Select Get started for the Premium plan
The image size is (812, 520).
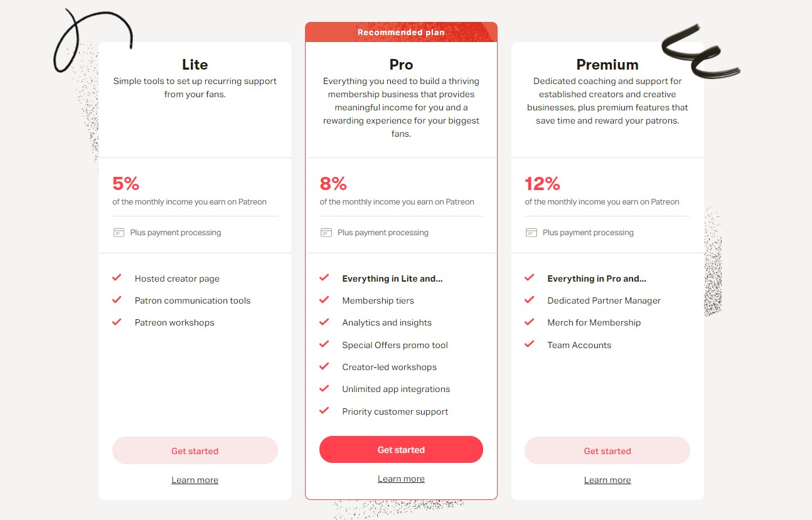click(x=607, y=450)
